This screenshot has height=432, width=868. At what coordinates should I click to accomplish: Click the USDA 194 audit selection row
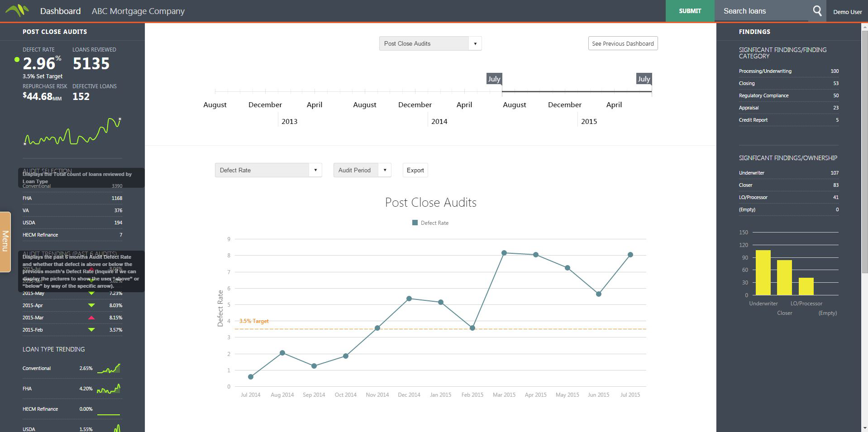pos(72,223)
